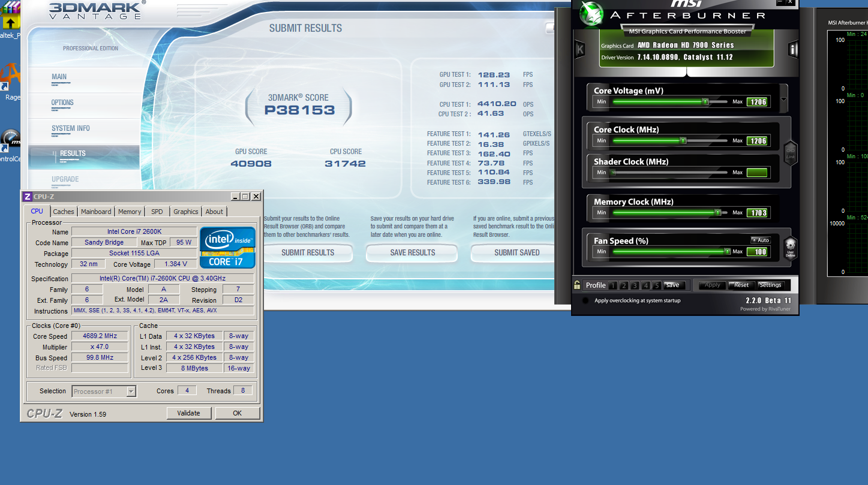
Task: Select profile slot 1 in Afterburner
Action: [613, 285]
